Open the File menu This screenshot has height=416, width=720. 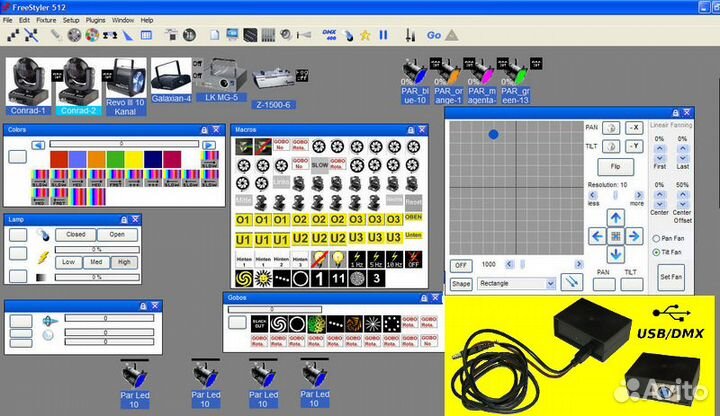(x=7, y=20)
